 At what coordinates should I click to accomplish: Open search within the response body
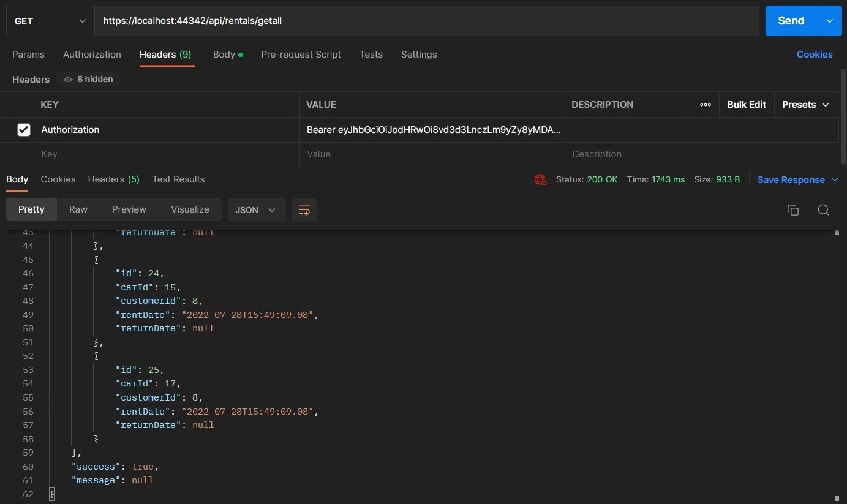coord(823,209)
